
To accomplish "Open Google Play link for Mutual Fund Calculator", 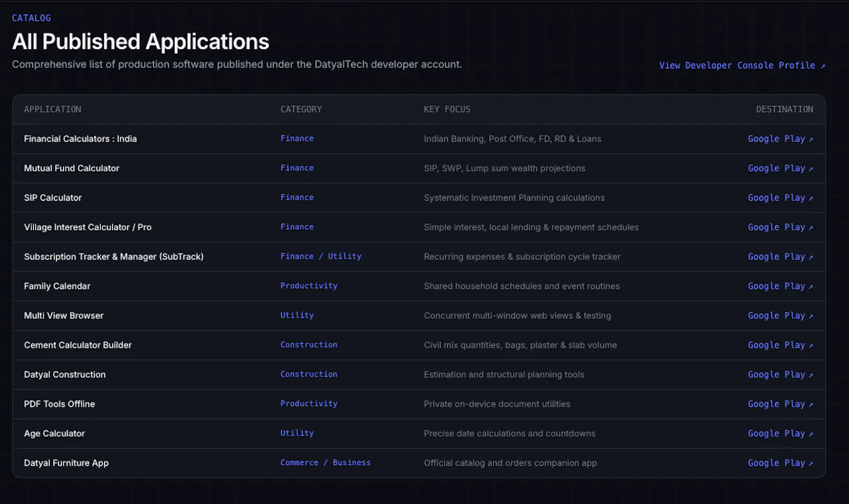I will click(781, 168).
